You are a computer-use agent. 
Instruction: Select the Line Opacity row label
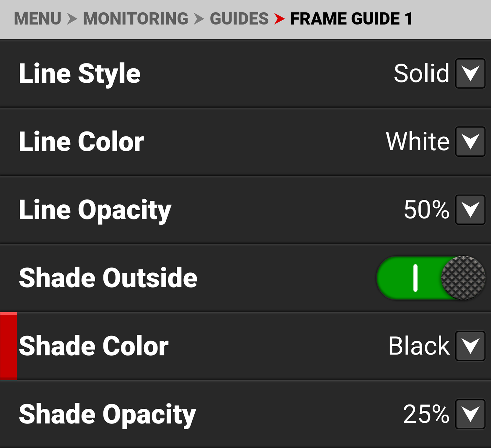click(95, 210)
